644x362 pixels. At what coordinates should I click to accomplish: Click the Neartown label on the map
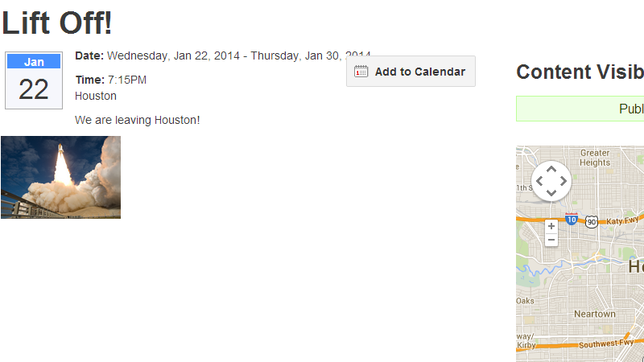595,314
